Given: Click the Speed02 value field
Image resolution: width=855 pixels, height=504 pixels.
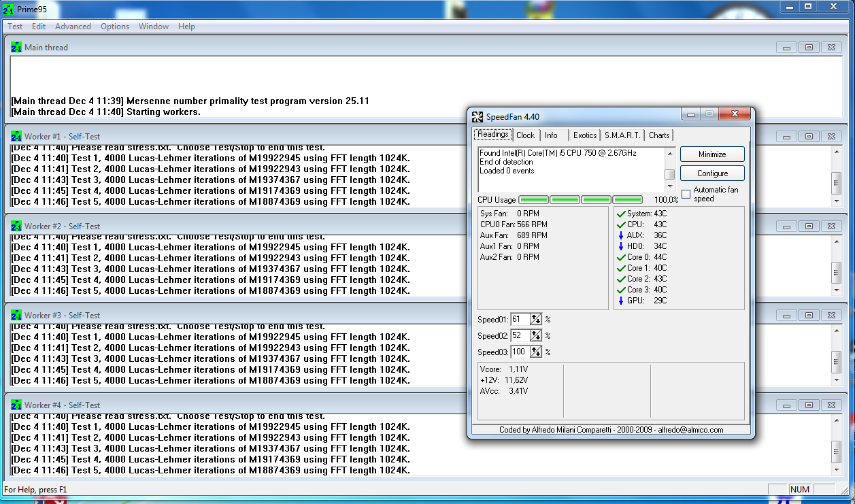Looking at the screenshot, I should [x=520, y=335].
